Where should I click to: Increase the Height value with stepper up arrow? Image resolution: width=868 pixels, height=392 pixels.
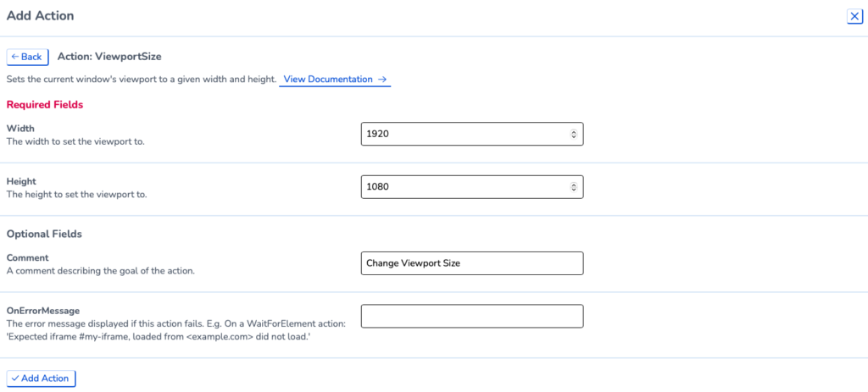click(574, 185)
